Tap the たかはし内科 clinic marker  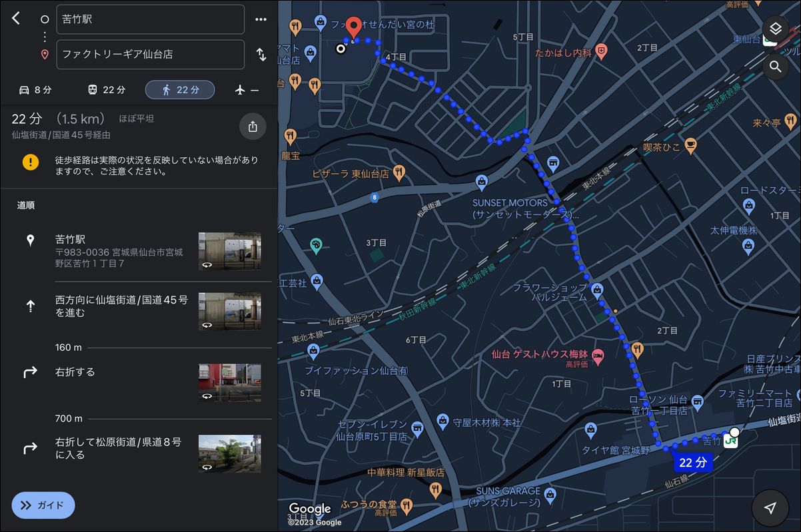pyautogui.click(x=602, y=51)
